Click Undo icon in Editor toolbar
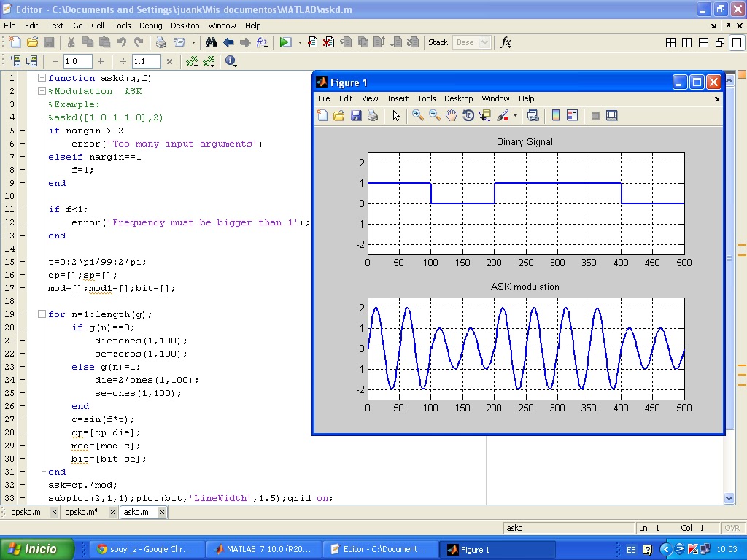Viewport: 747px width, 560px height. (x=122, y=42)
